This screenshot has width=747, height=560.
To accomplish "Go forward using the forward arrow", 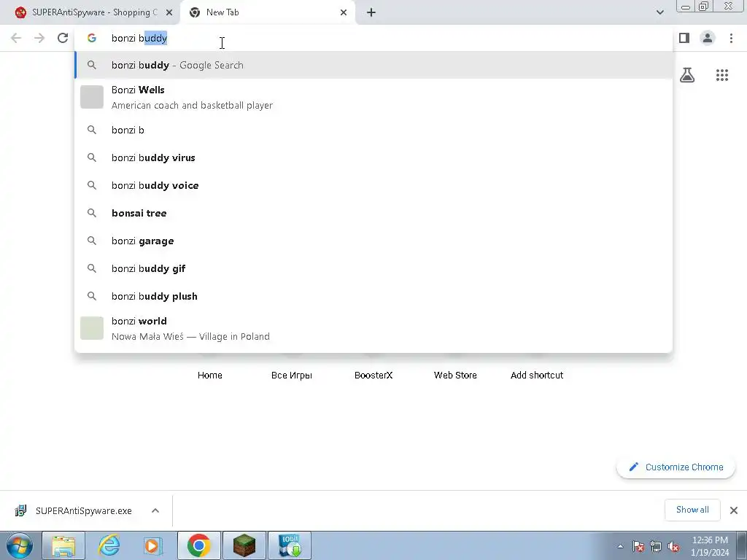I will (39, 38).
